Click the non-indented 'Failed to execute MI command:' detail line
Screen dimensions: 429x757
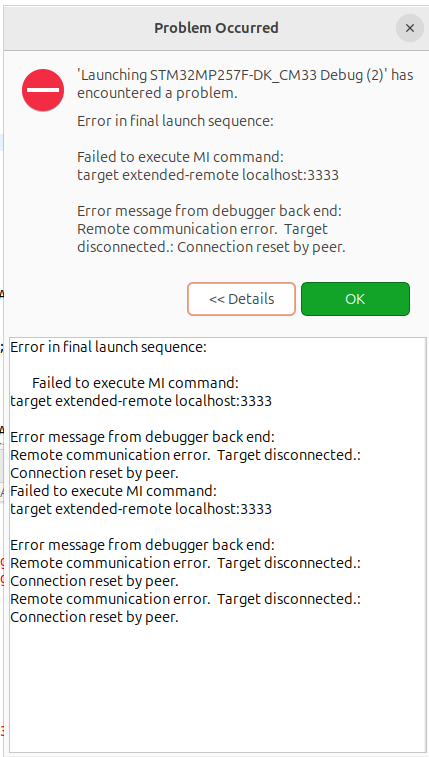113,491
